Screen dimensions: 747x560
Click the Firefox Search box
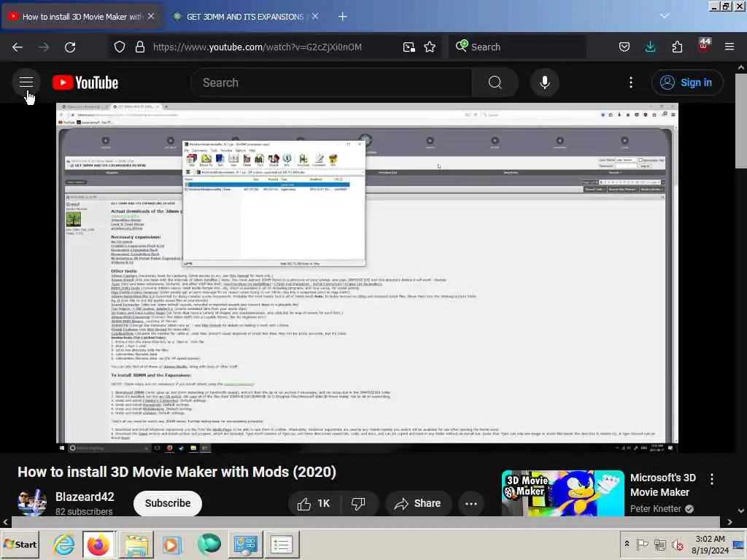[x=517, y=47]
